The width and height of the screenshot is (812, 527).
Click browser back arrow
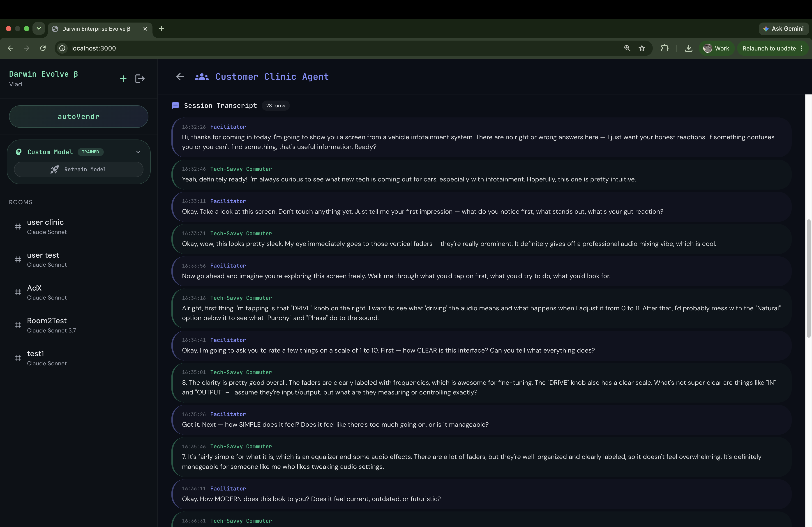11,48
